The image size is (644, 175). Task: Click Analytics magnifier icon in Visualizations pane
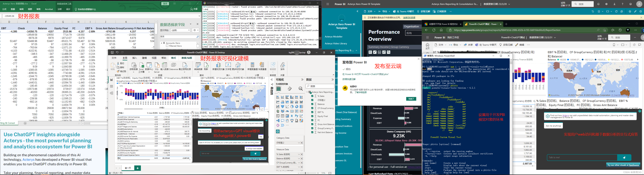pyautogui.click(x=301, y=89)
